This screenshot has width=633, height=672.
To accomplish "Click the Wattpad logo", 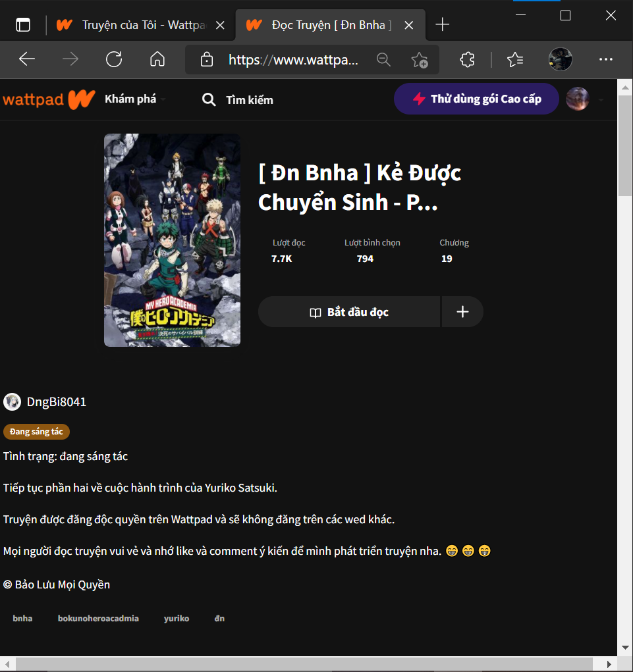I will coord(49,99).
